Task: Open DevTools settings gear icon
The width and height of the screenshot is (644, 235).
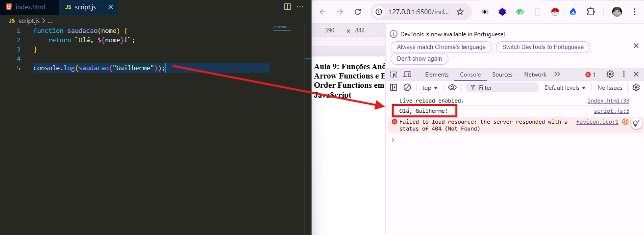Action: (x=610, y=75)
